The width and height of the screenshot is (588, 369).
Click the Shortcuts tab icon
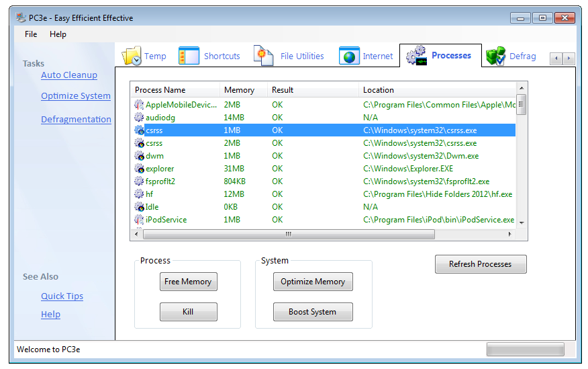[189, 56]
